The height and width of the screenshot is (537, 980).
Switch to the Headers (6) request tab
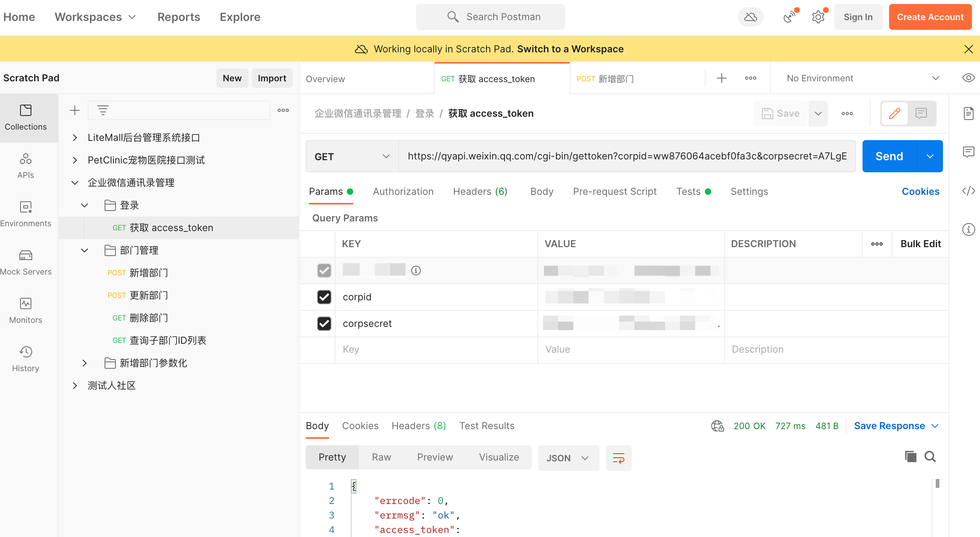[x=480, y=192]
